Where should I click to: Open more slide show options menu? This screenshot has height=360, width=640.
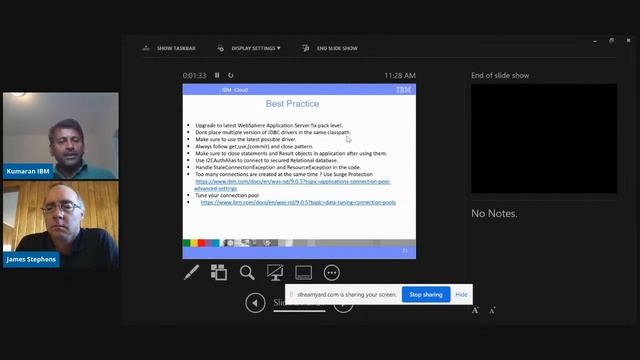tap(331, 272)
